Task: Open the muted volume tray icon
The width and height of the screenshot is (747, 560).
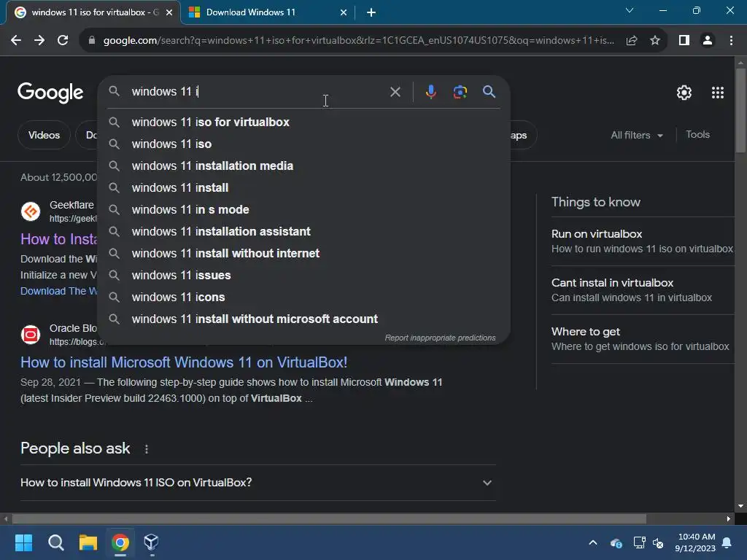Action: [659, 542]
